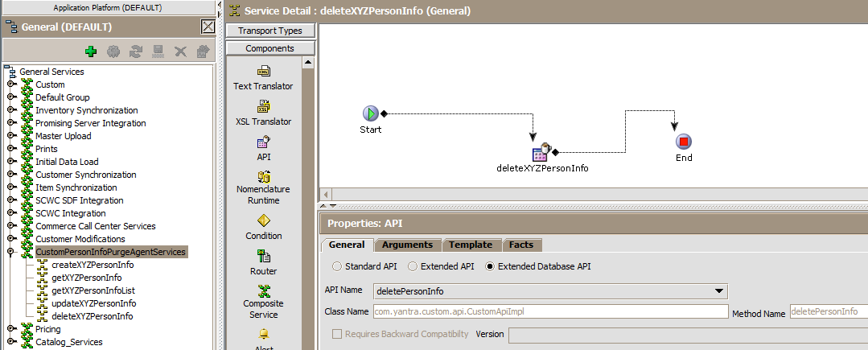Screen dimensions: 868x350
Task: Select the Nomenclature Runtime component icon
Action: click(263, 176)
